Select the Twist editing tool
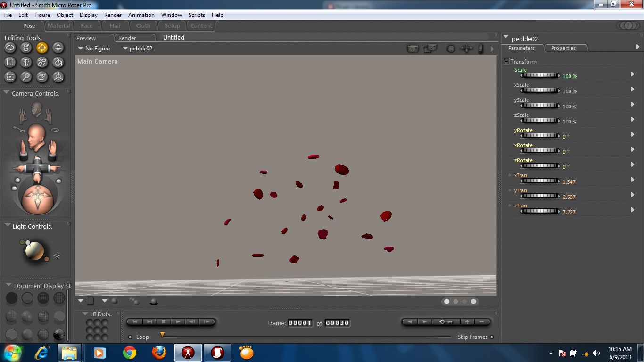644x362 pixels. click(x=26, y=48)
